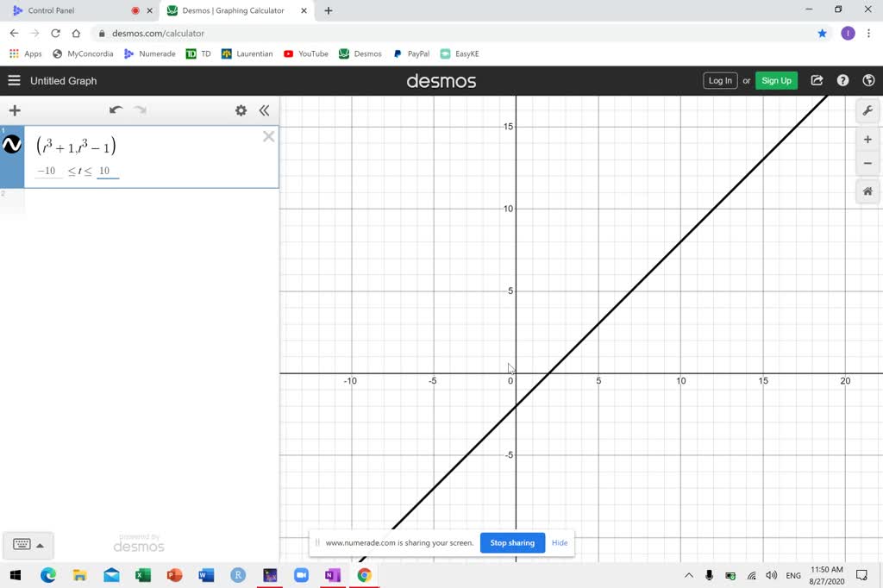Open the expression list settings gear

pos(241,110)
